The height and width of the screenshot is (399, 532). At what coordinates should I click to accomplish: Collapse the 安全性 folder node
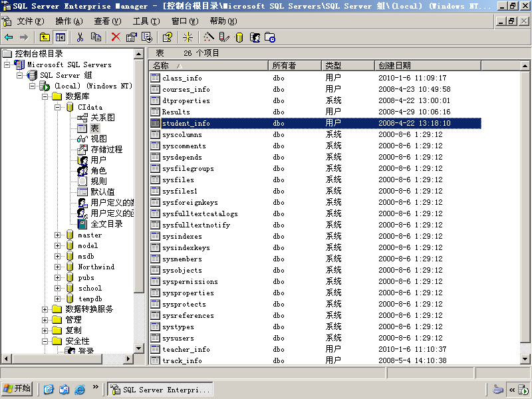tap(45, 341)
